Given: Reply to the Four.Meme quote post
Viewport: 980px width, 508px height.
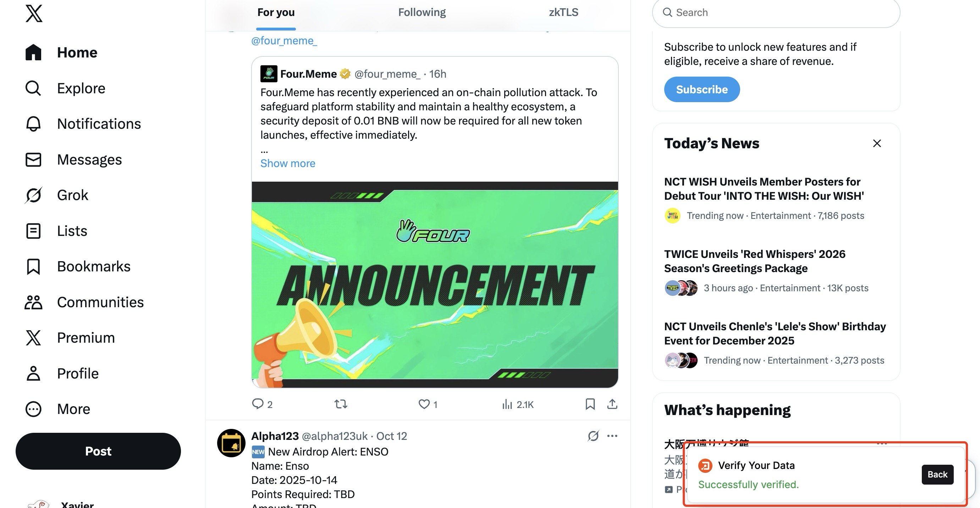Looking at the screenshot, I should click(x=258, y=404).
